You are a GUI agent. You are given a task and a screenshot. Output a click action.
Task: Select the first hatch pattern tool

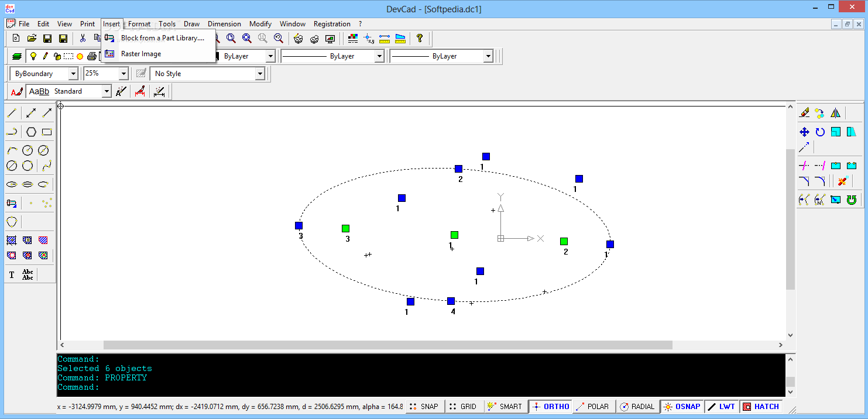12,240
